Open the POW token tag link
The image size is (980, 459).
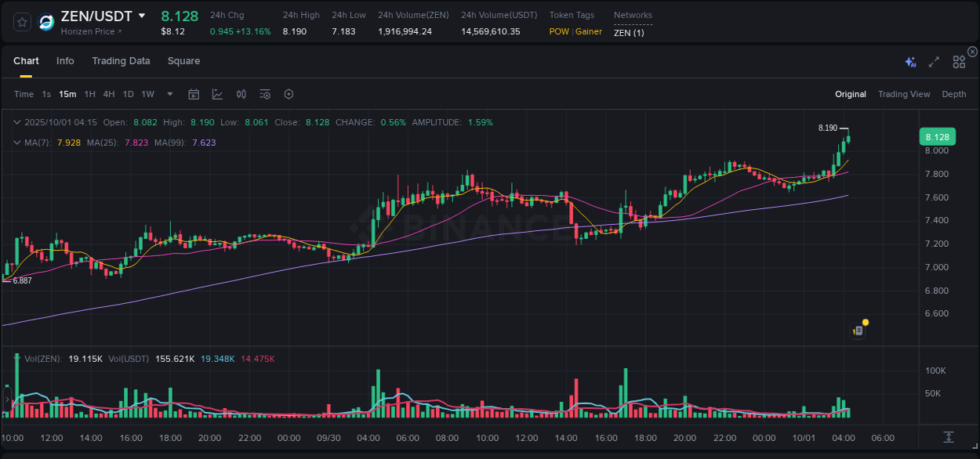(559, 32)
